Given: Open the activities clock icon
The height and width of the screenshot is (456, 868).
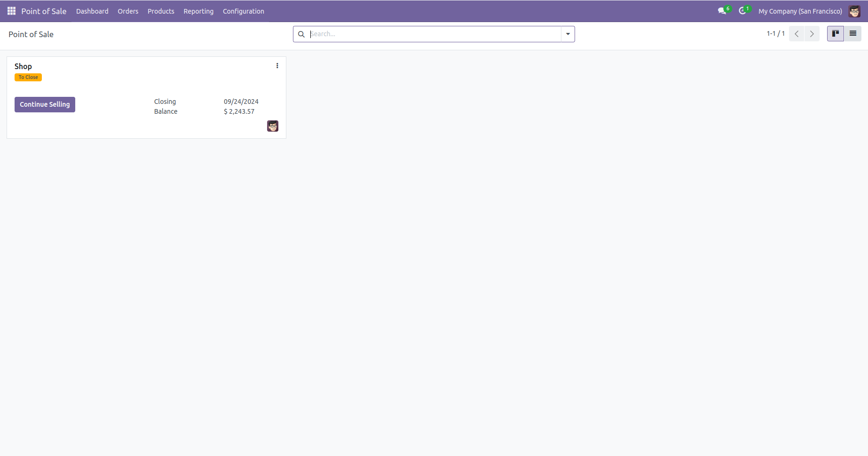Looking at the screenshot, I should 743,11.
